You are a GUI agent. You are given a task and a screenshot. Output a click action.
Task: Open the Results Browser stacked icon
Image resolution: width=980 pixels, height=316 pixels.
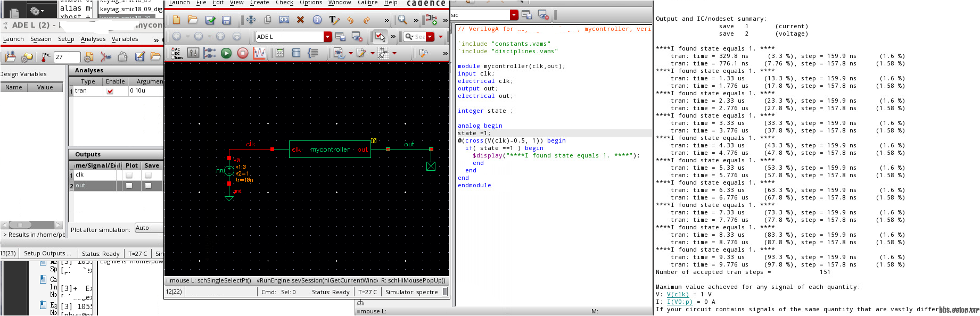click(297, 53)
